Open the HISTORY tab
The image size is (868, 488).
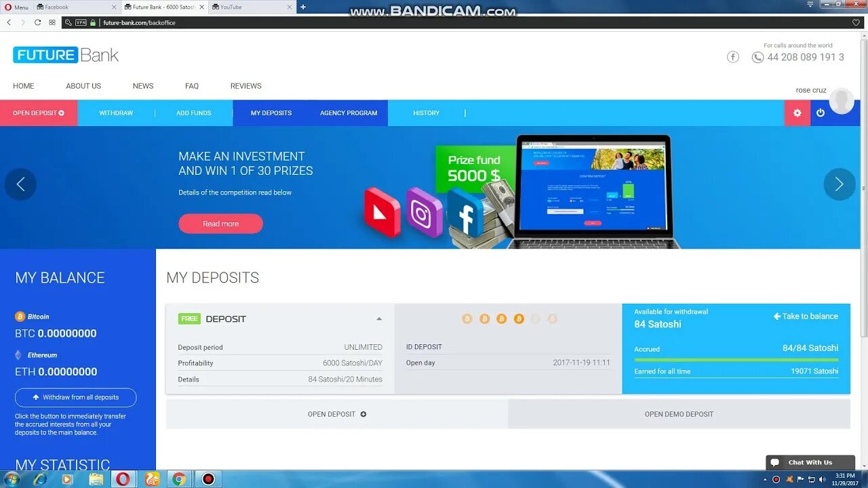pos(427,113)
